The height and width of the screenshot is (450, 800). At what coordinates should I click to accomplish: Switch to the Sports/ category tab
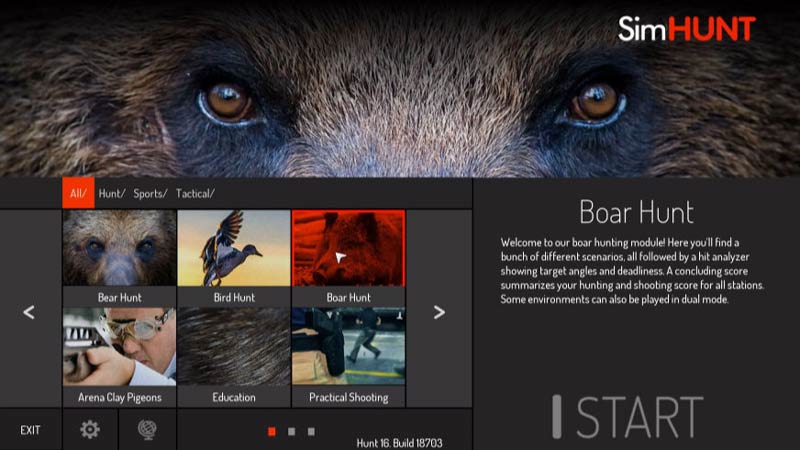150,193
